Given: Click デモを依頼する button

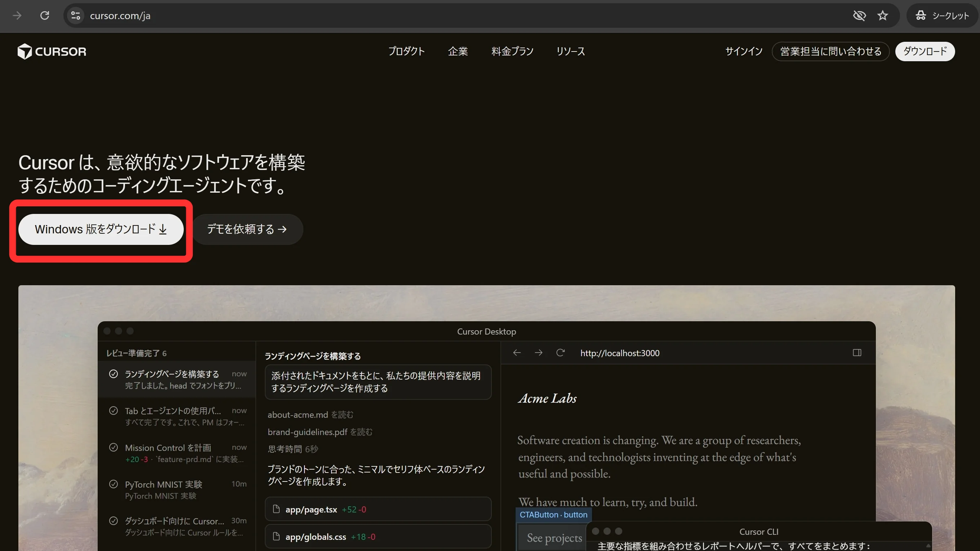Looking at the screenshot, I should (247, 229).
